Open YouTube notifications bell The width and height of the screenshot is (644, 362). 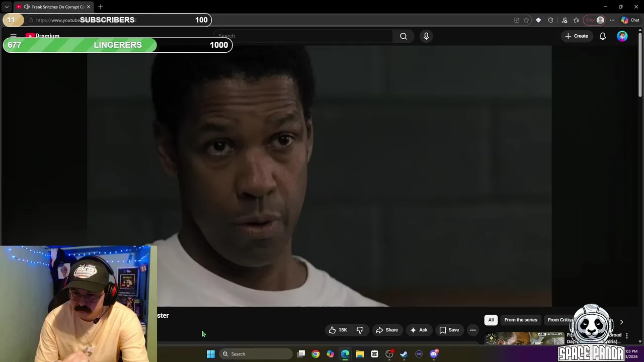click(603, 36)
